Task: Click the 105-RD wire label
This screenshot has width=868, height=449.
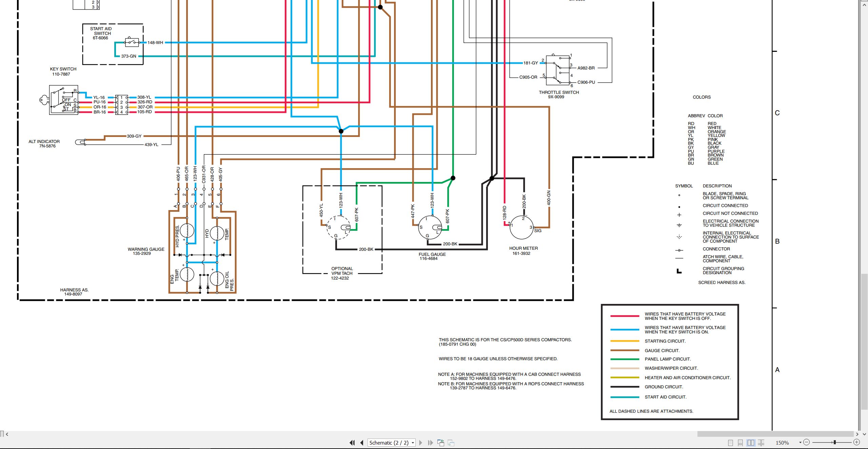Action: tap(144, 112)
